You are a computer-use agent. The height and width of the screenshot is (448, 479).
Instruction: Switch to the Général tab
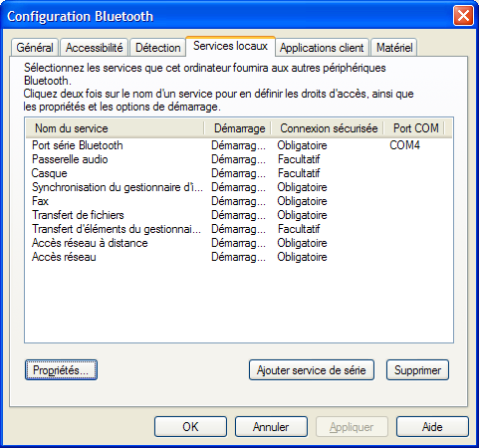coord(35,48)
